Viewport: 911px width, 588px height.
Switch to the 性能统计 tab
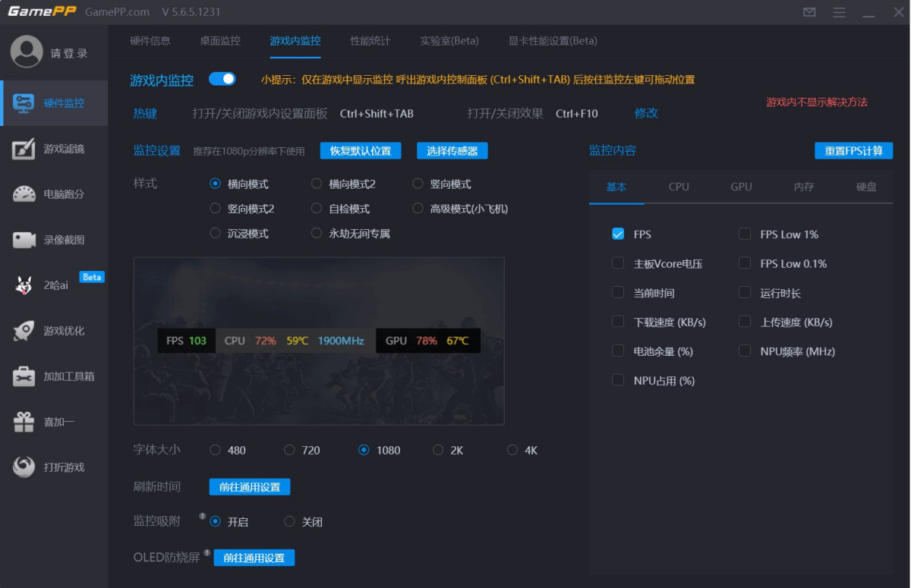(370, 41)
